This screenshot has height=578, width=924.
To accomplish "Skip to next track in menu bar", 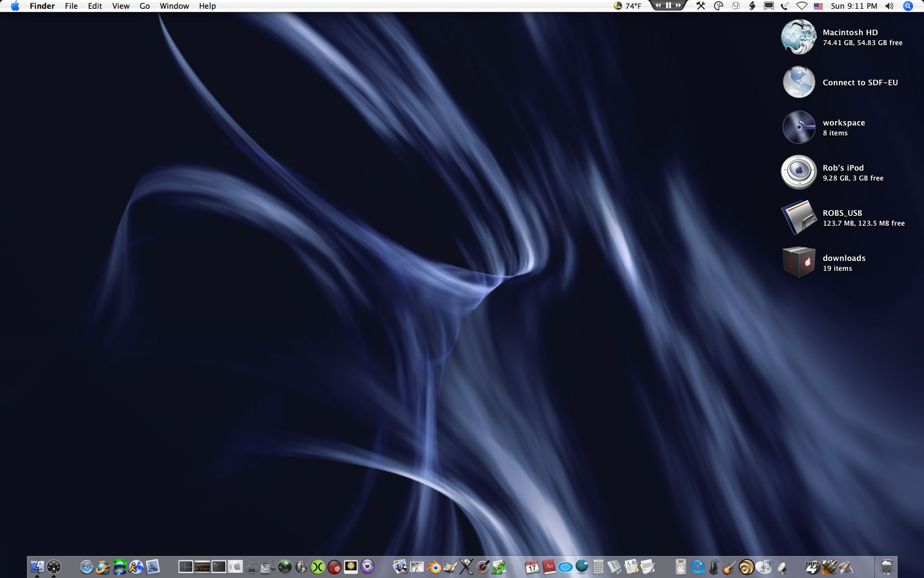I will 679,5.
